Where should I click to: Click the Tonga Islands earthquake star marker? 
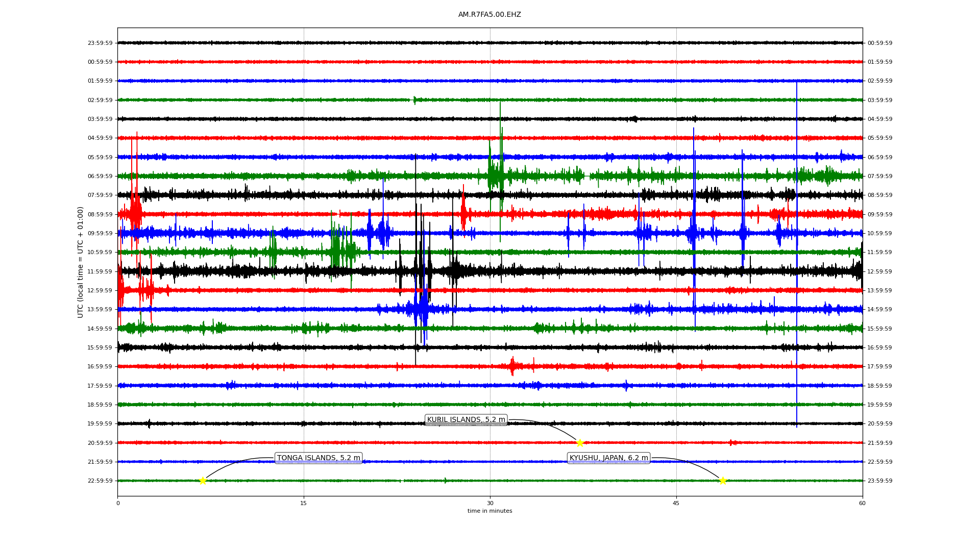(203, 481)
